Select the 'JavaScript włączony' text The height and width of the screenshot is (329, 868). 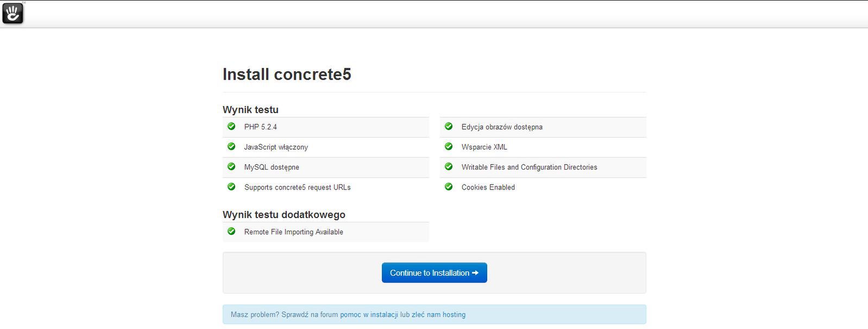(x=276, y=147)
